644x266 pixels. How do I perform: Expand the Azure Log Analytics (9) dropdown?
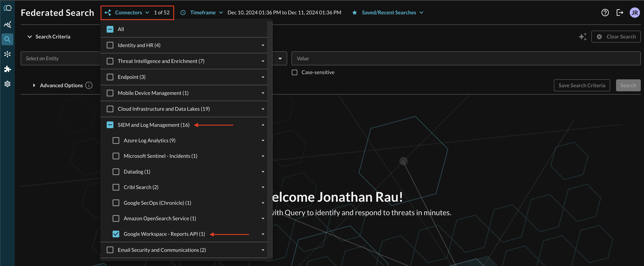click(x=263, y=140)
